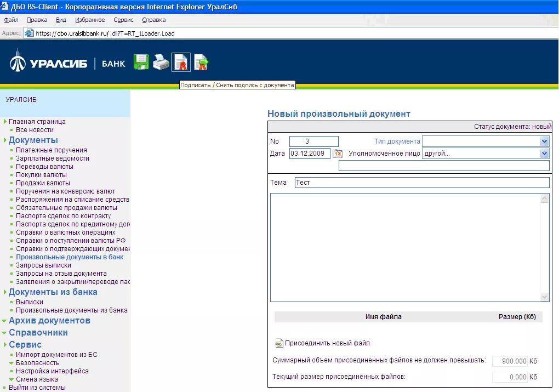Open Справки о валютных операциях
Screen dimensions: 559x392
click(66, 232)
